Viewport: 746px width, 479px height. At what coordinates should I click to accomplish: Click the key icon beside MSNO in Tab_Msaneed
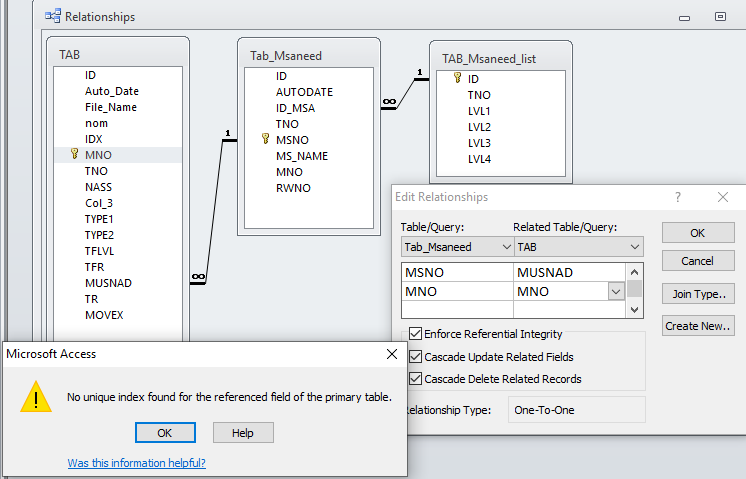pyautogui.click(x=265, y=138)
